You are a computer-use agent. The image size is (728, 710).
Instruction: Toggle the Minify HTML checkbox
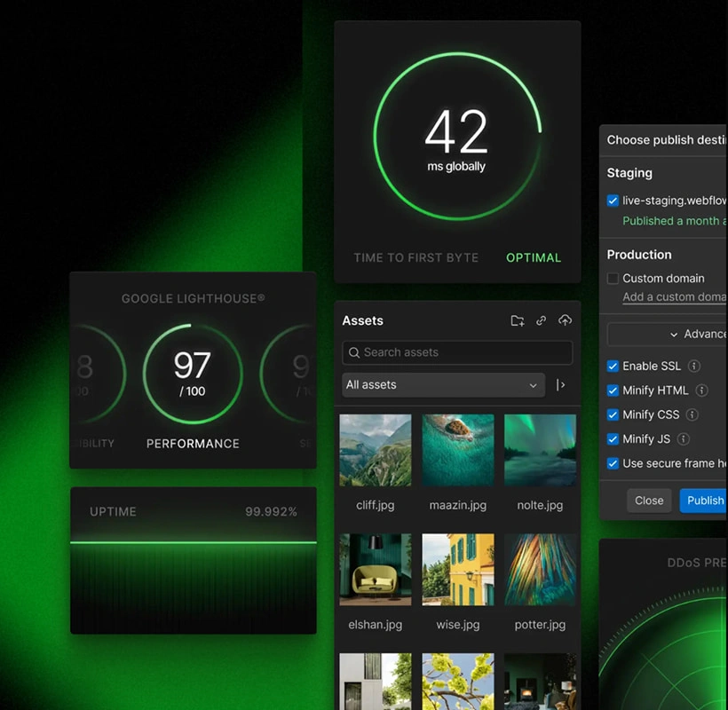(613, 390)
